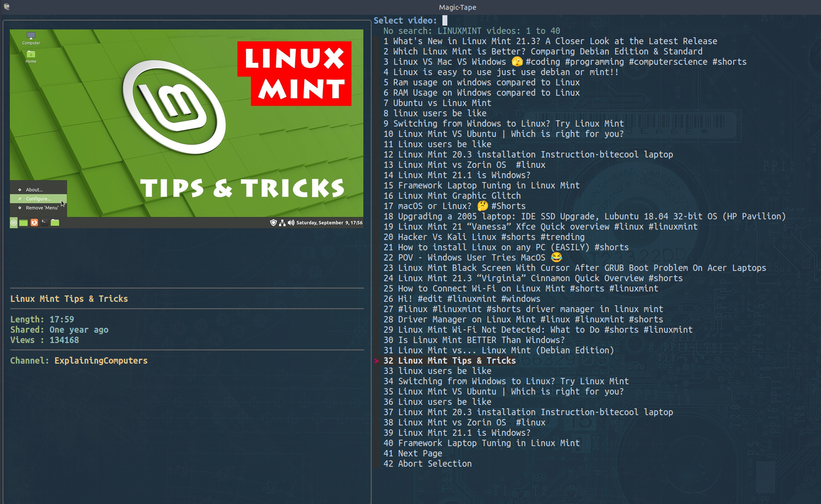Select video 24 Linux Mint 21.3 Virginia Cinnamon

[x=533, y=278]
